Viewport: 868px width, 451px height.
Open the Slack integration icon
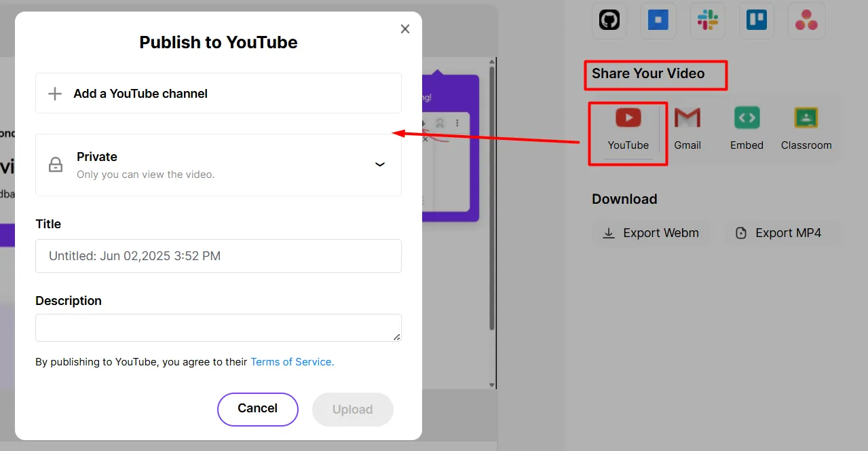tap(708, 20)
